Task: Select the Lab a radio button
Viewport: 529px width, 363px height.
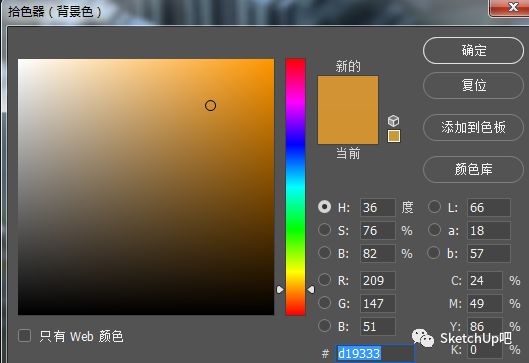Action: point(434,230)
